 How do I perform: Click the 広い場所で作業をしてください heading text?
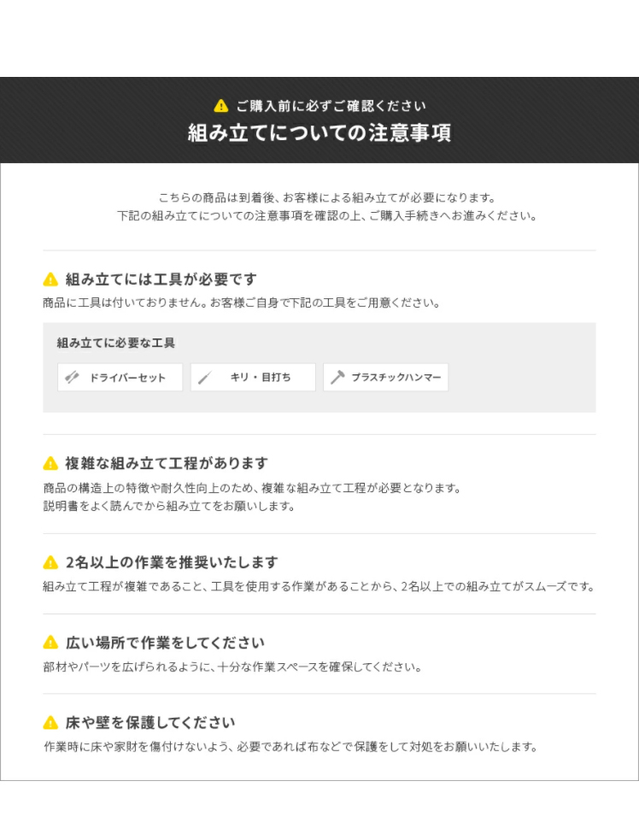(x=165, y=643)
